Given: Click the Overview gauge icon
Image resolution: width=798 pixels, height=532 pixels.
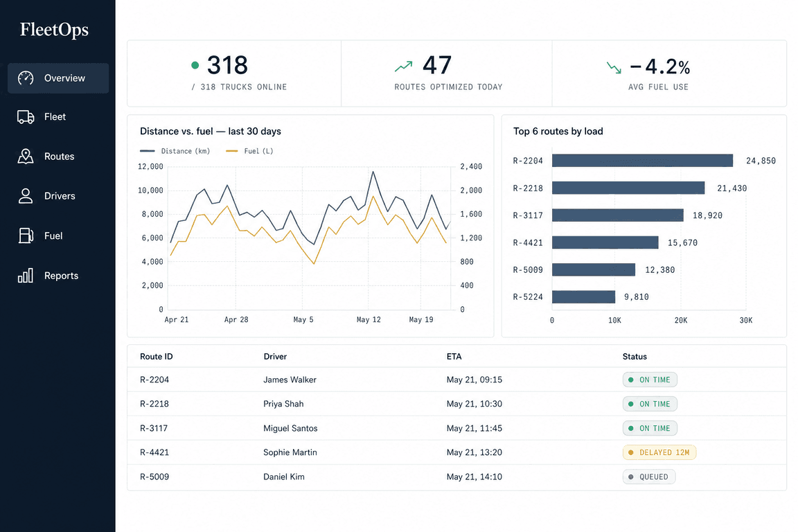Looking at the screenshot, I should point(26,78).
